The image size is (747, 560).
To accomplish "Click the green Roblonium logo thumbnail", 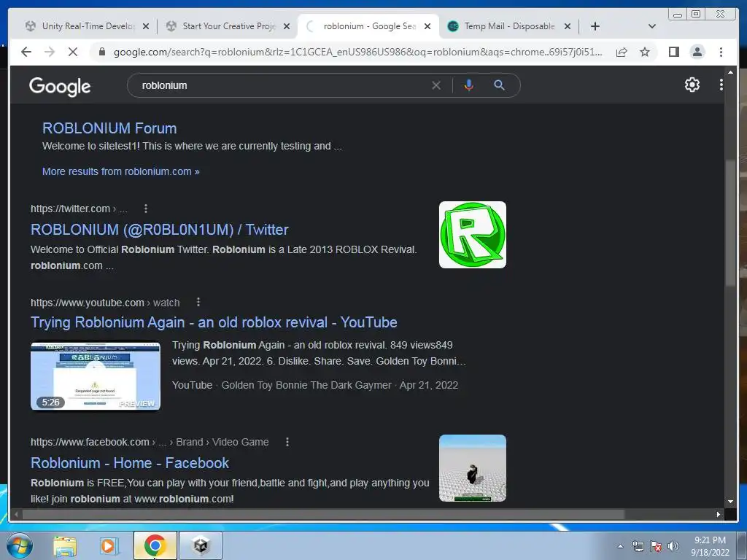I will [472, 235].
